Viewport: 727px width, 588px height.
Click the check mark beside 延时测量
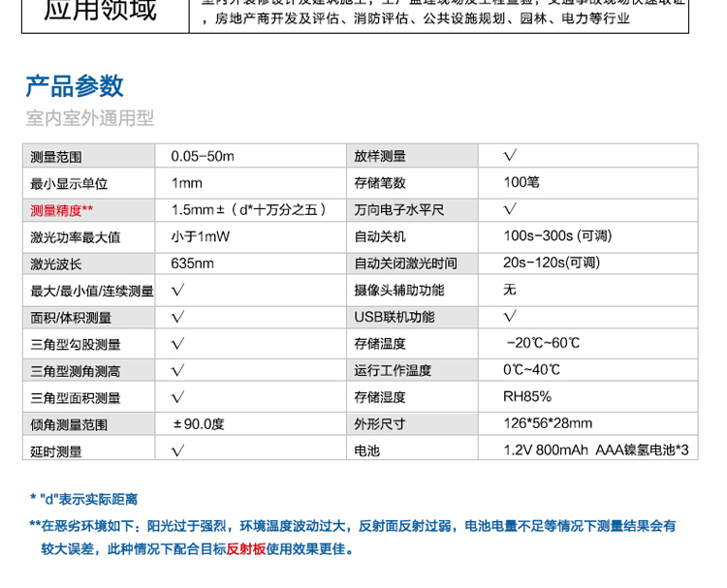[177, 450]
